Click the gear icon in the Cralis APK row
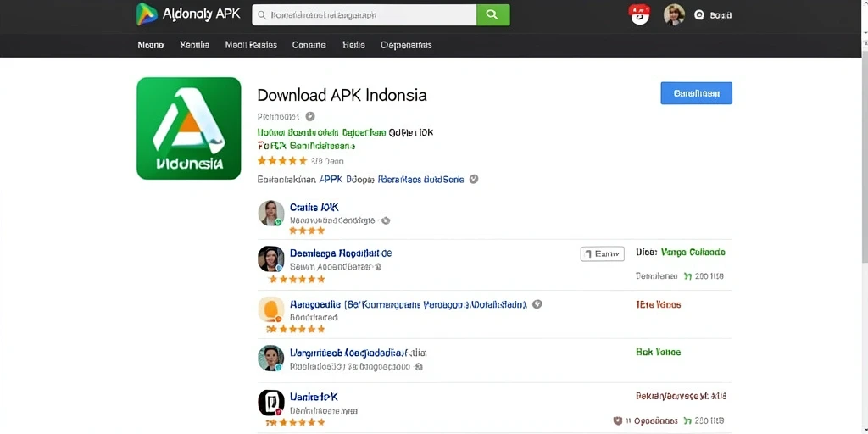Viewport: 868px width, 434px height. (x=386, y=220)
